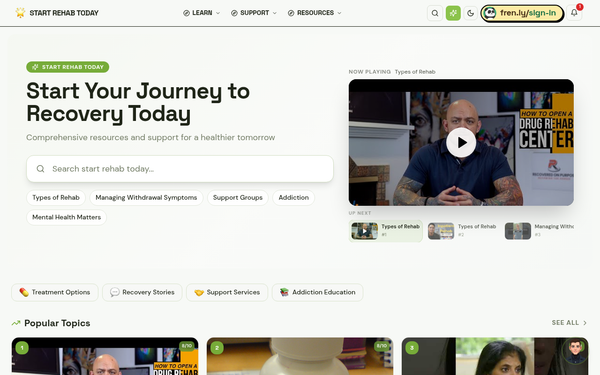Click See All for Popular Topics
Image resolution: width=600 pixels, height=375 pixels.
pyautogui.click(x=569, y=323)
